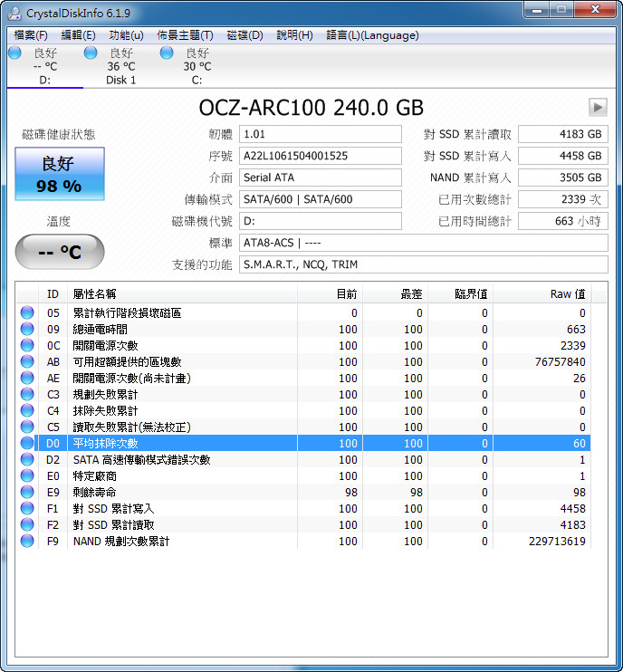Screen dimensions: 623x672
Task: Click the blue status orb beside Disk 1
Action: [x=91, y=53]
